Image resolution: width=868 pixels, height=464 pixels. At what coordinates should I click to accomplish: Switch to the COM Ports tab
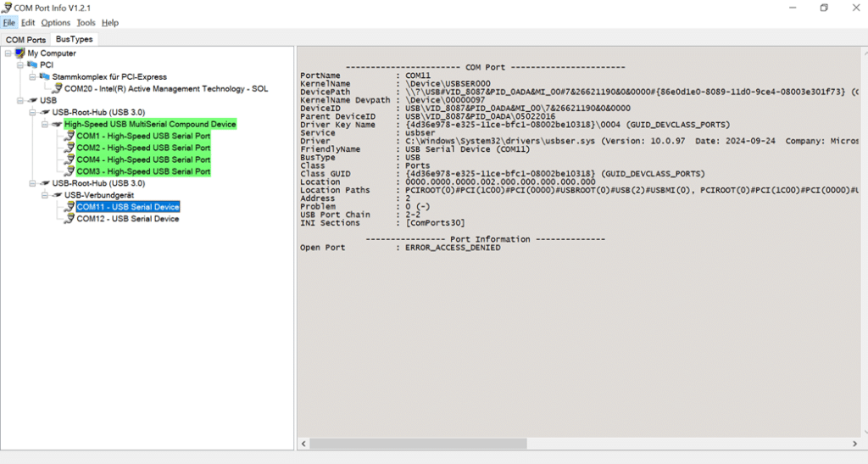click(26, 40)
